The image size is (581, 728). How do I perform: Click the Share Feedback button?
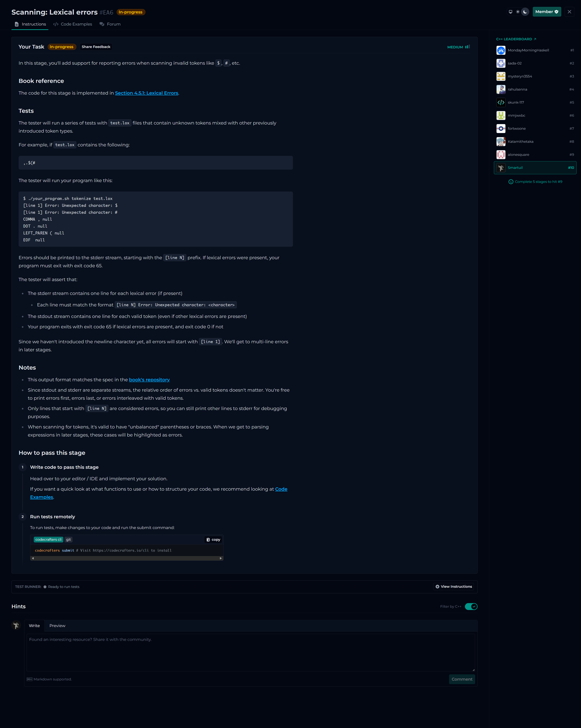pos(96,47)
